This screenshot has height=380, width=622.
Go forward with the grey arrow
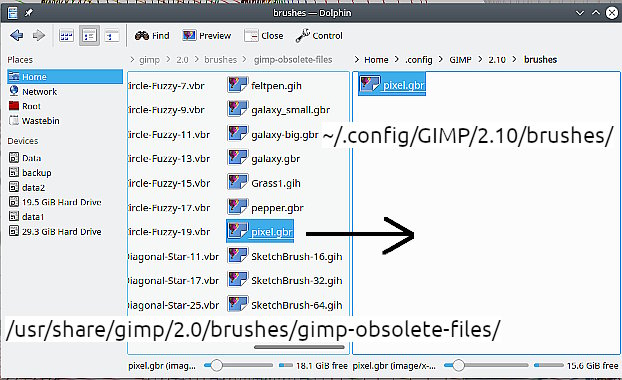click(38, 36)
